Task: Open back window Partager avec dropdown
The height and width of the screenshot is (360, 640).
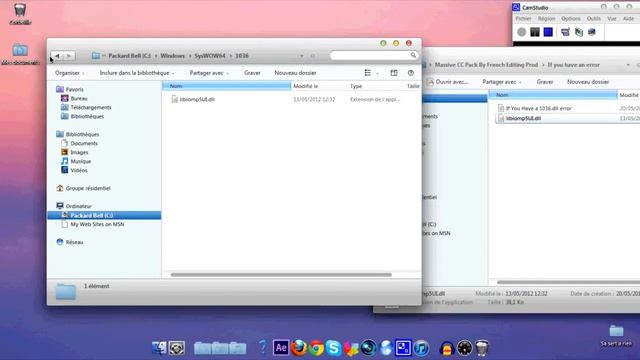Action: point(502,82)
